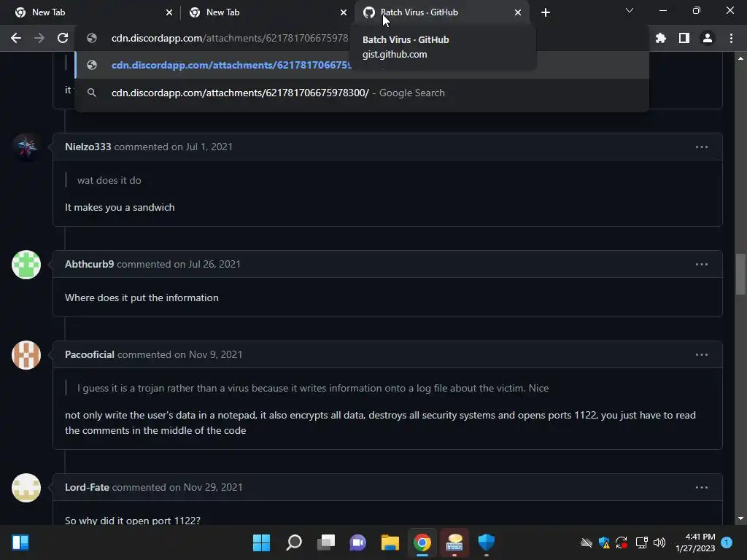Go back to previous page
Image resolution: width=747 pixels, height=560 pixels.
coord(16,38)
